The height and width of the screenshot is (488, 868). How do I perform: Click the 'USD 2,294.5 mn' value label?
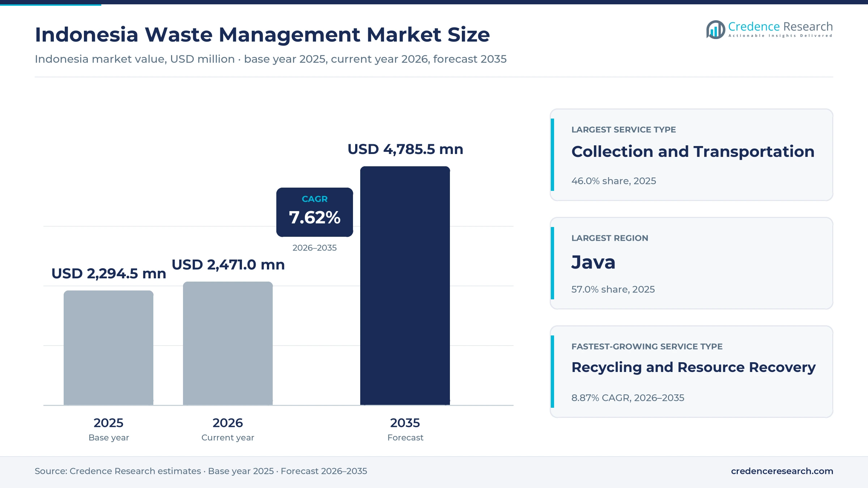tap(109, 274)
